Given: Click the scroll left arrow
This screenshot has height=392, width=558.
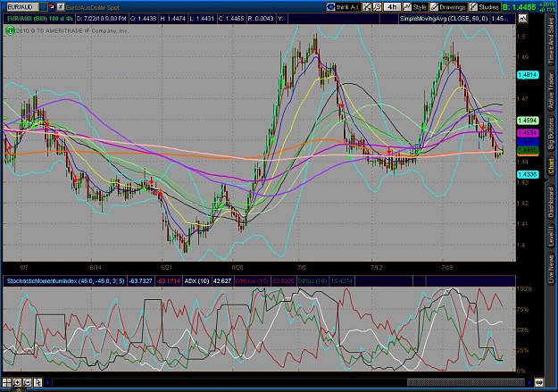Looking at the screenshot, I should (x=47, y=383).
